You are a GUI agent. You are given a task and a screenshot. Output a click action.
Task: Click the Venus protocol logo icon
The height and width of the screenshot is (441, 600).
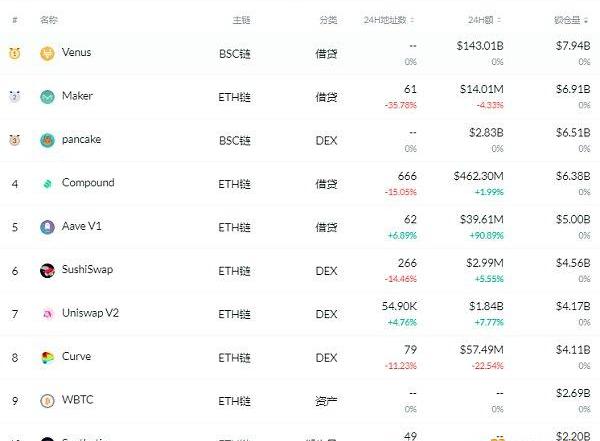(x=47, y=53)
